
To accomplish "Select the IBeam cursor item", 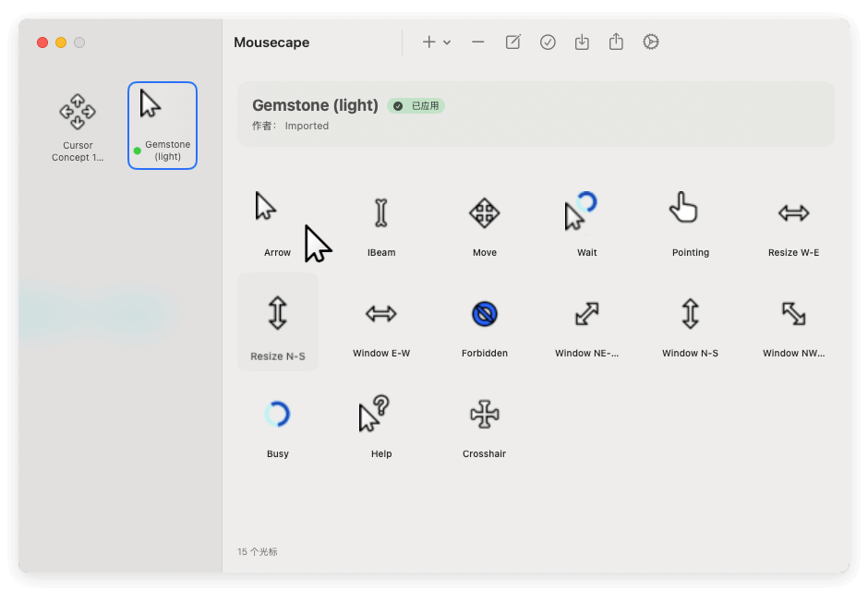I will click(380, 222).
